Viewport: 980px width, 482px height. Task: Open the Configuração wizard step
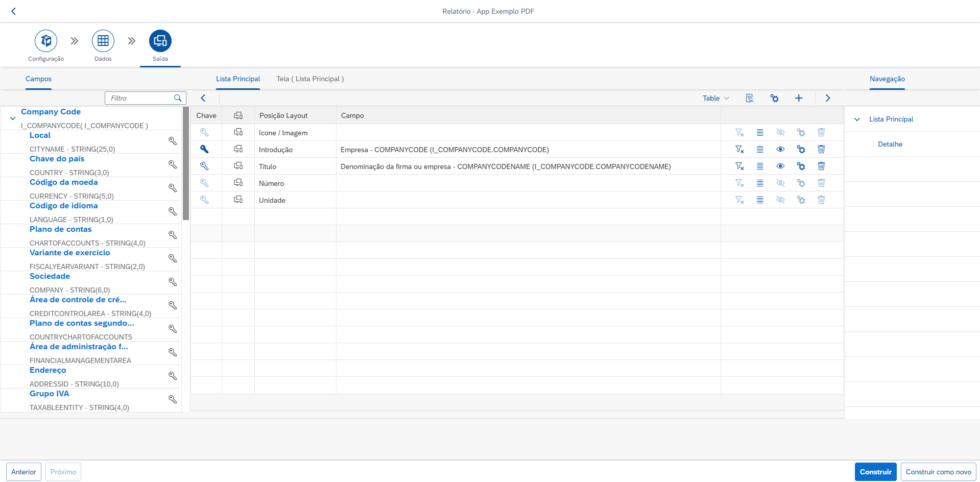[46, 41]
